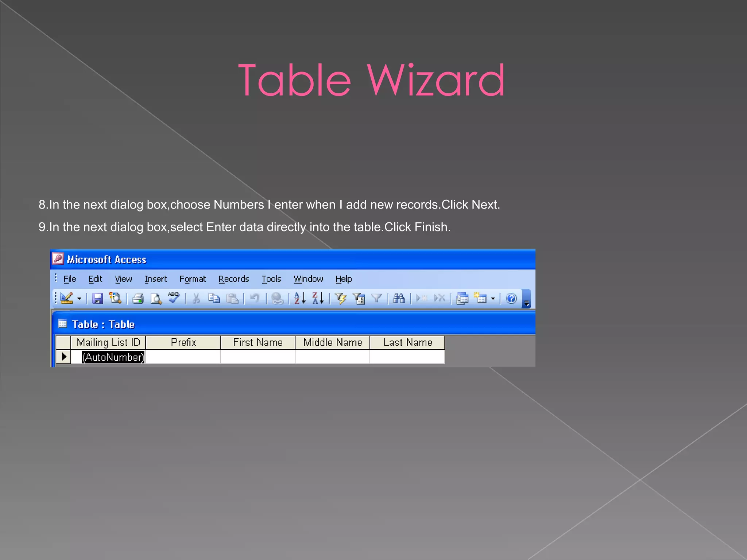Viewport: 747px width, 560px height.
Task: Click the Prefix column header
Action: point(183,342)
